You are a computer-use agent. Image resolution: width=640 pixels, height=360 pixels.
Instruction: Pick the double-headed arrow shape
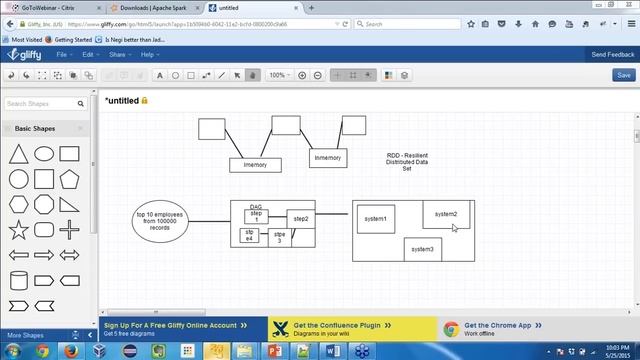pos(69,256)
